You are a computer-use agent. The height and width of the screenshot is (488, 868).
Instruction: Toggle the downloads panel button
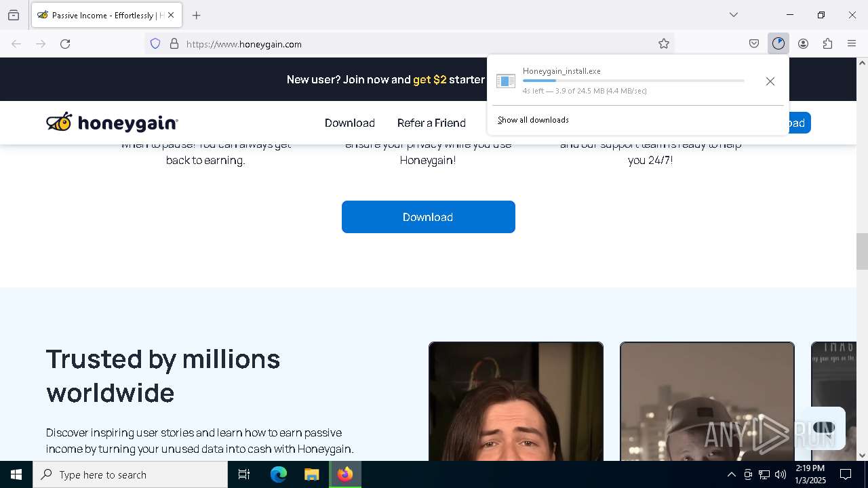point(778,44)
